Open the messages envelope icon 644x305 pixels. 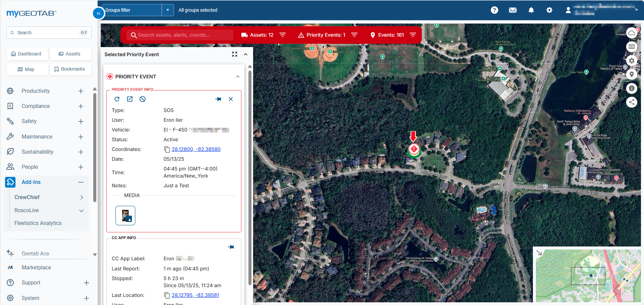point(513,10)
